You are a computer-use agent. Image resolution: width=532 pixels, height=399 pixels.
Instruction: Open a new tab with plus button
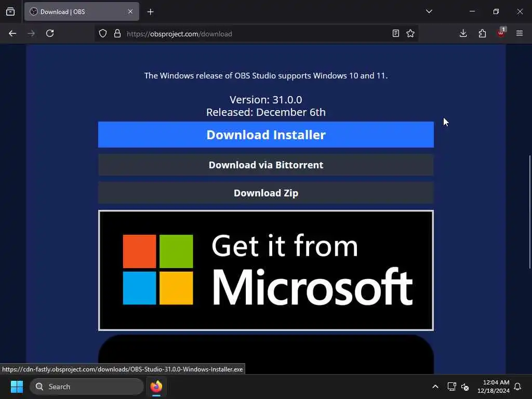pos(150,12)
